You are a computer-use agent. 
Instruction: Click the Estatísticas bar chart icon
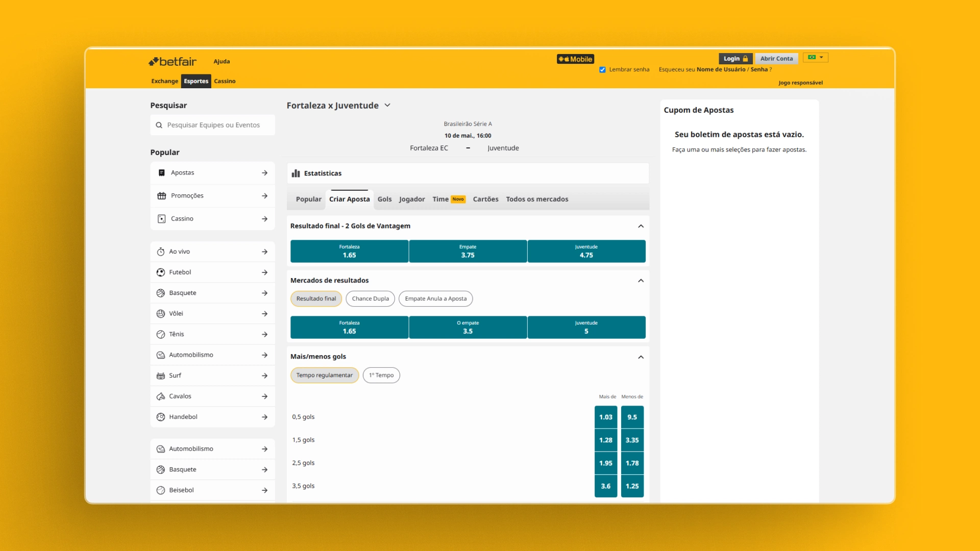click(296, 173)
